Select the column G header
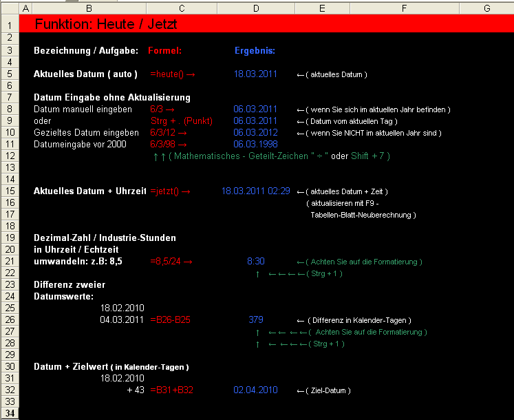 (486, 8)
